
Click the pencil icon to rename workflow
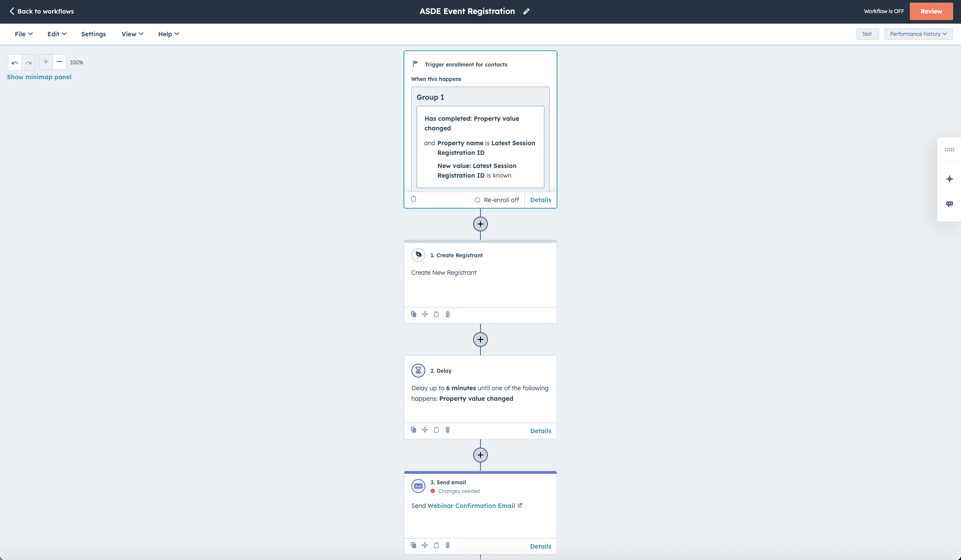pyautogui.click(x=526, y=11)
